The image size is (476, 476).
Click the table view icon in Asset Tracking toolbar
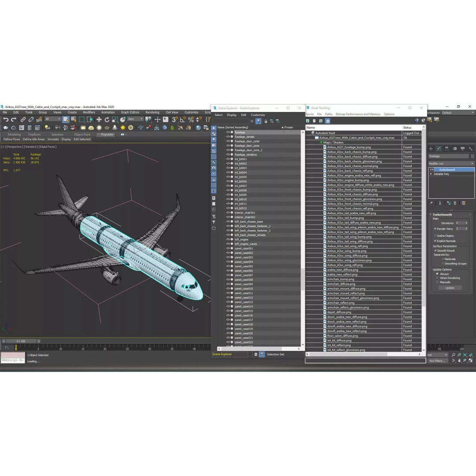[328, 121]
